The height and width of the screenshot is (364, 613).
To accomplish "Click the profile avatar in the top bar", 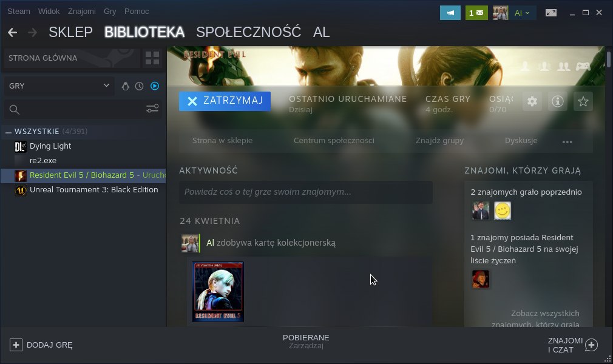I will coord(500,13).
